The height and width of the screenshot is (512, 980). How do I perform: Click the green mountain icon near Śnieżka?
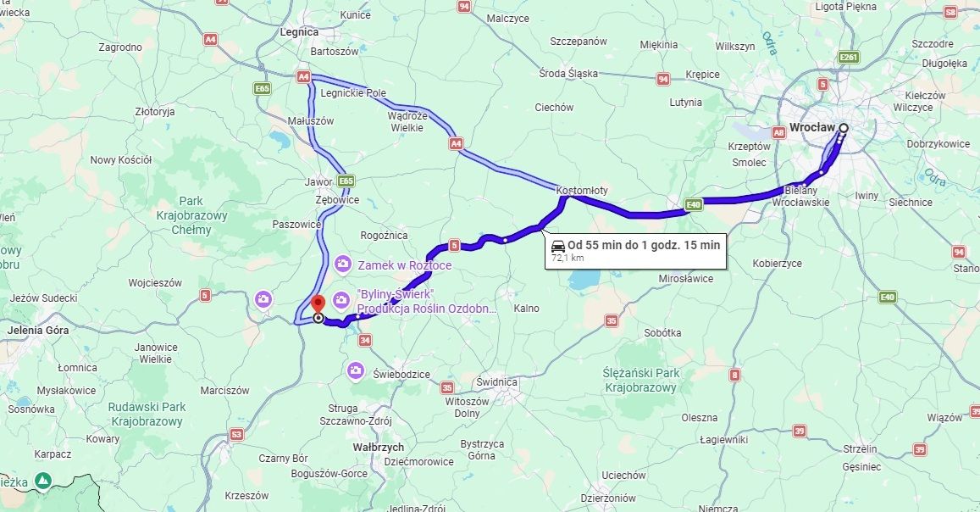[x=43, y=481]
